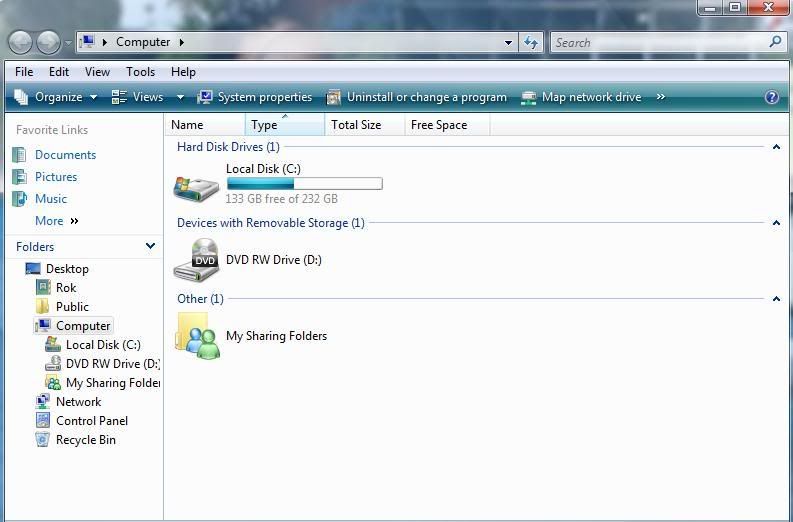Image resolution: width=793 pixels, height=522 pixels.
Task: Refresh the Computer view
Action: [531, 42]
